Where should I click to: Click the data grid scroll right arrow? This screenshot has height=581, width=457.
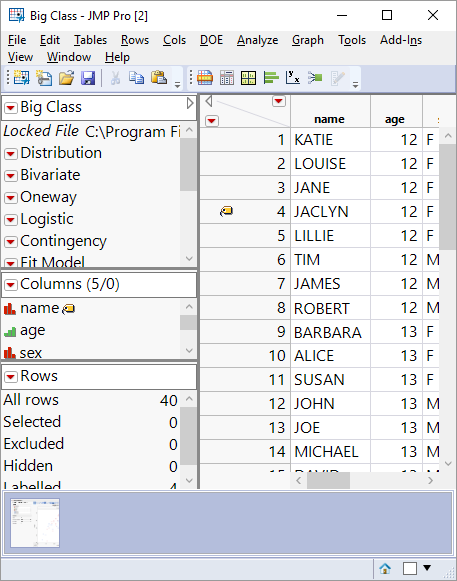tap(430, 481)
